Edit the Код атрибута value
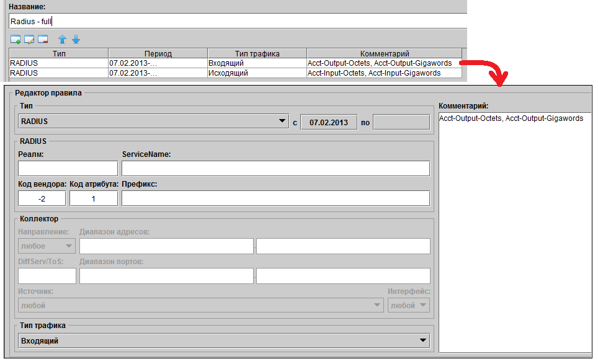This screenshot has width=598, height=364. coord(94,198)
